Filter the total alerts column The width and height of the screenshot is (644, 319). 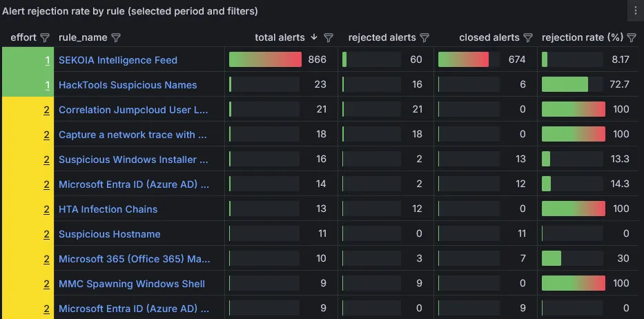click(x=328, y=38)
